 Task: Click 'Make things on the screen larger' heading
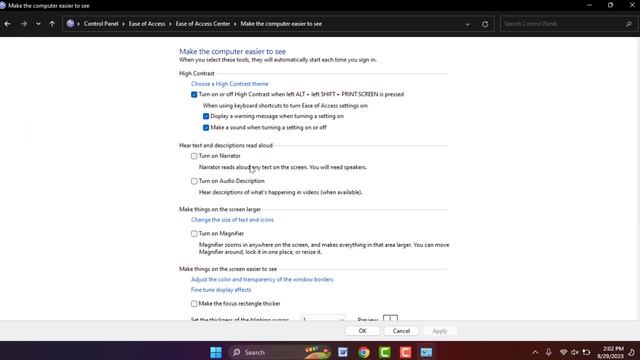pyautogui.click(x=220, y=209)
